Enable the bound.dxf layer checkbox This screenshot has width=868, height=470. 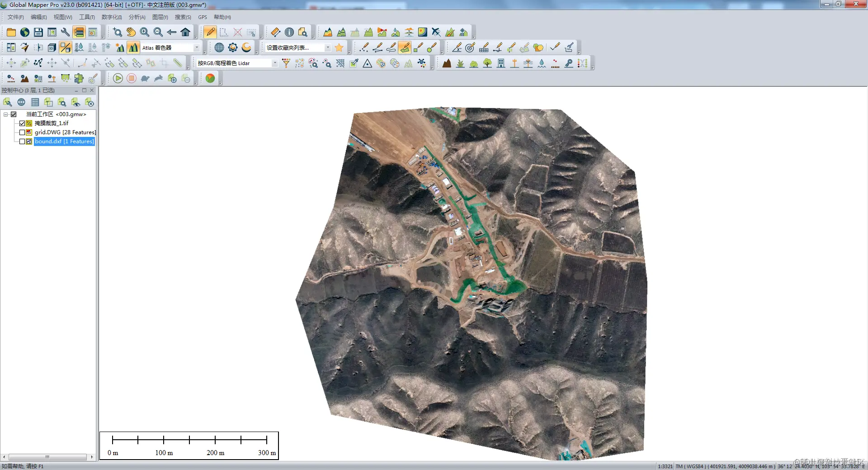click(22, 141)
